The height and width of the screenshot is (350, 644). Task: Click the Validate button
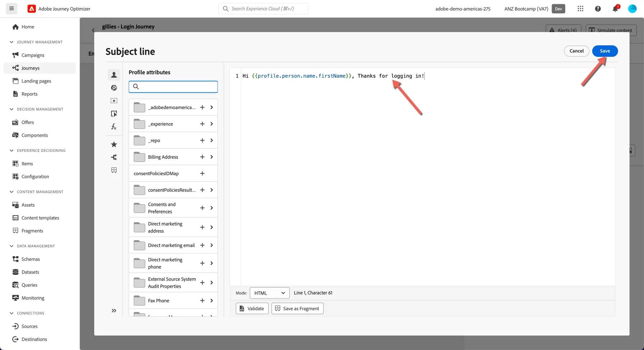tap(252, 309)
